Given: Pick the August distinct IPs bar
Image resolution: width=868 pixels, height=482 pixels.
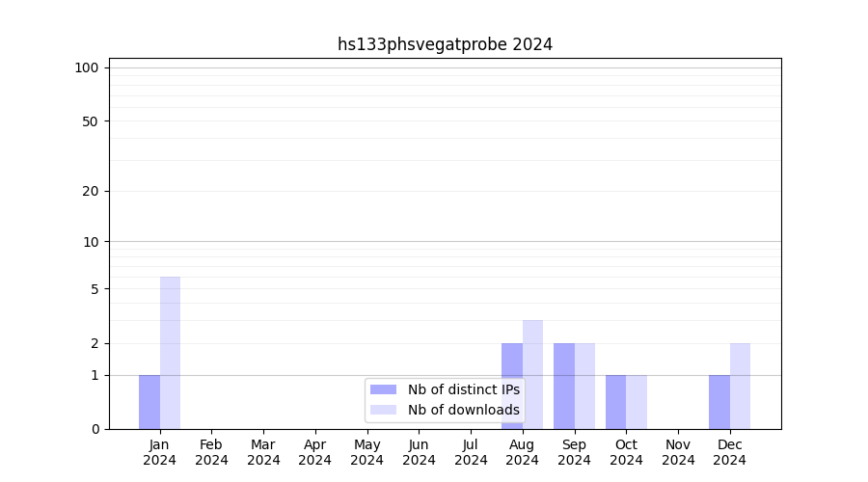Looking at the screenshot, I should [512, 364].
